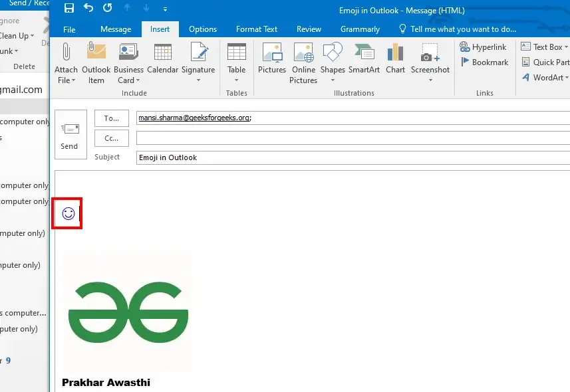Click the smiley emoji in message body
The image size is (570, 392).
69,213
